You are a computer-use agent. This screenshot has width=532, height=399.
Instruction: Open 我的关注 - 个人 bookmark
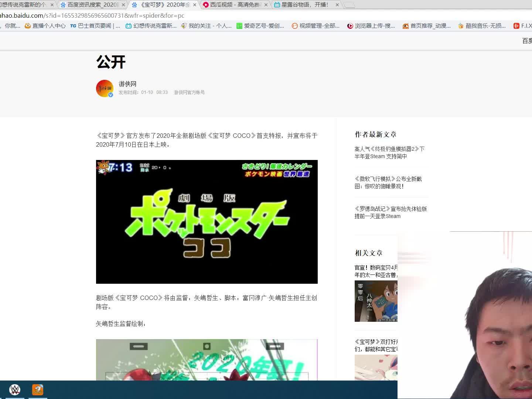click(x=206, y=26)
